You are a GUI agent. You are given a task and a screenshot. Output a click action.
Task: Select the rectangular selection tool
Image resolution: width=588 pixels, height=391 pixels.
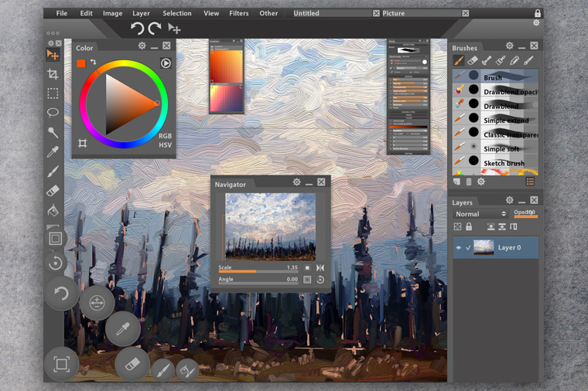[x=53, y=93]
